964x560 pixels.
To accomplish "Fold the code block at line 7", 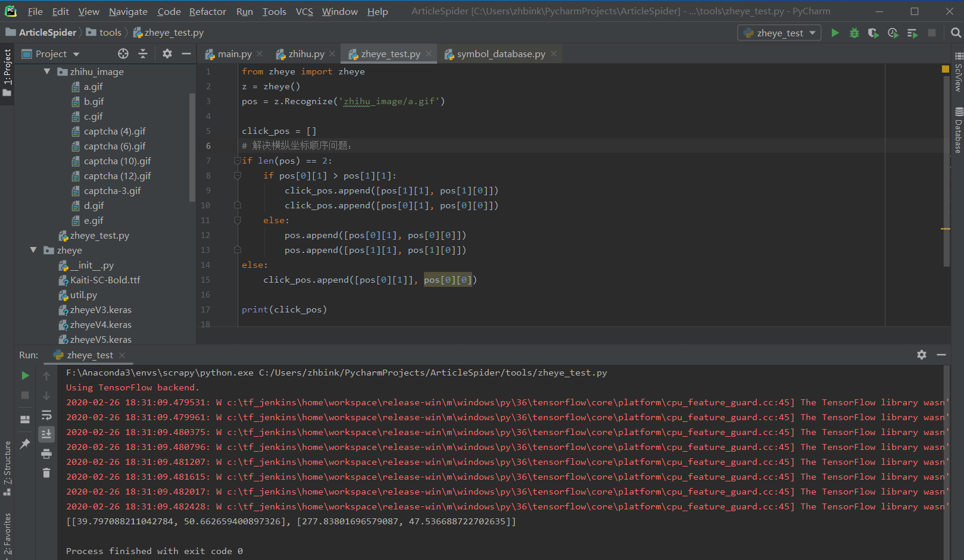I will pos(238,161).
